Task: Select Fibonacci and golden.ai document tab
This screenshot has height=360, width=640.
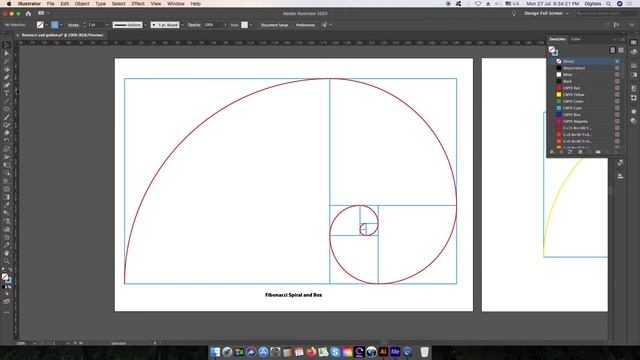Action: point(62,35)
